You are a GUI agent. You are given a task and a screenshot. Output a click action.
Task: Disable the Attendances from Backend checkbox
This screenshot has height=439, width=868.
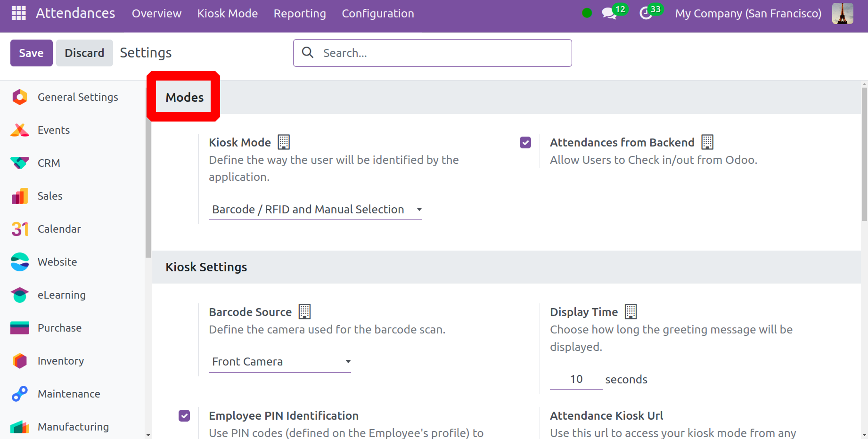click(525, 142)
